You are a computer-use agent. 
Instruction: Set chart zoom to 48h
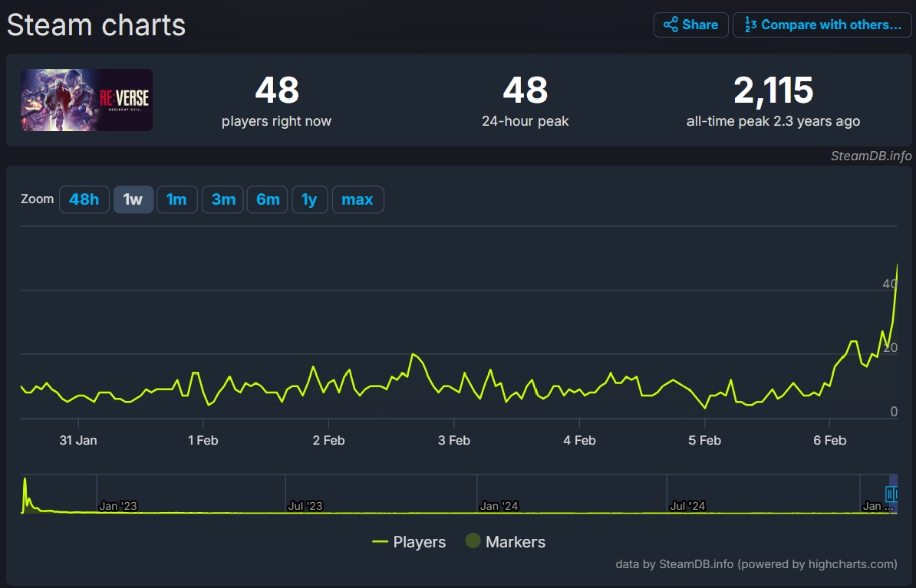(x=84, y=199)
